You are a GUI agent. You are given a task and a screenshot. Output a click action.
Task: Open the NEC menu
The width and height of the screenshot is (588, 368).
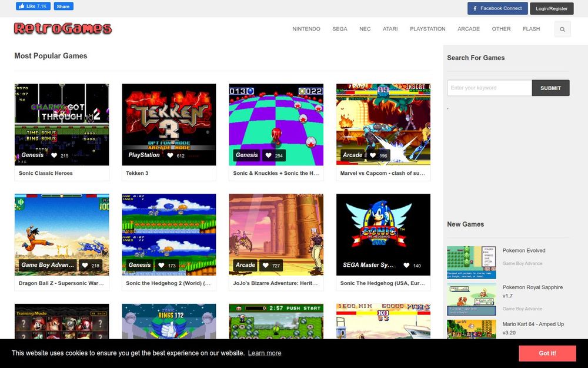click(365, 29)
